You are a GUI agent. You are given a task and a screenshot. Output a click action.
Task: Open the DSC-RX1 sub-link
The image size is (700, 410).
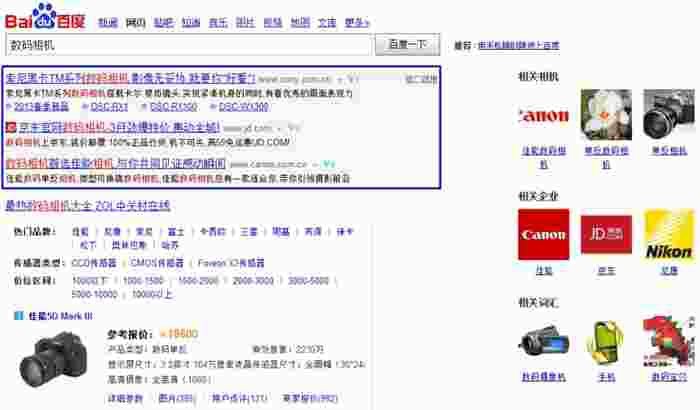pyautogui.click(x=109, y=107)
